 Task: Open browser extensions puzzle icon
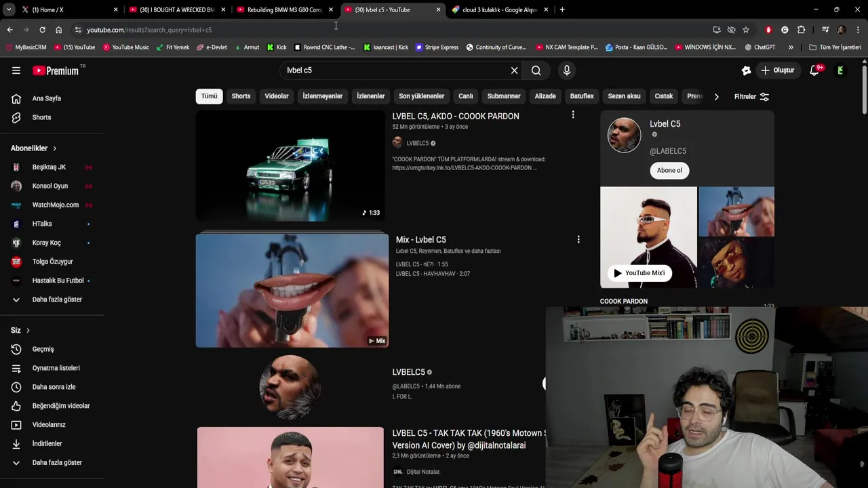click(801, 30)
